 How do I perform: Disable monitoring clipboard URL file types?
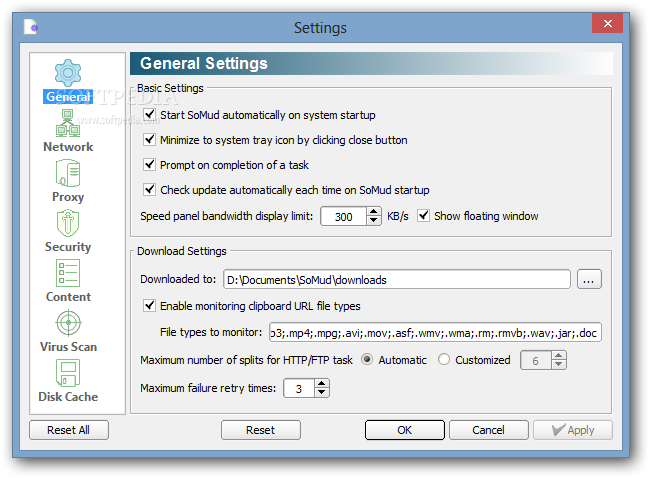(149, 306)
